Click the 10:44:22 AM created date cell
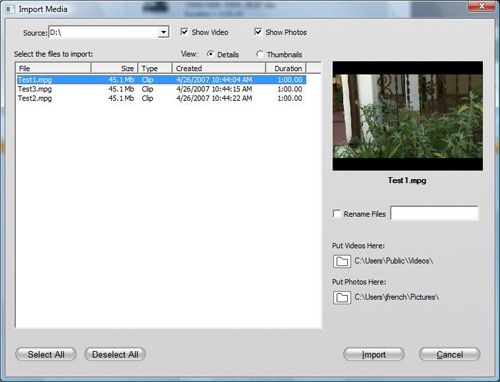The width and height of the screenshot is (500, 382). point(214,98)
